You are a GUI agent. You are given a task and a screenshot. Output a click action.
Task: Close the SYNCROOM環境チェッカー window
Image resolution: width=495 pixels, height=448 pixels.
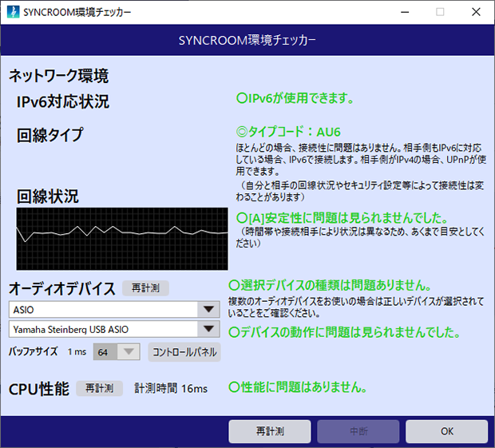476,12
